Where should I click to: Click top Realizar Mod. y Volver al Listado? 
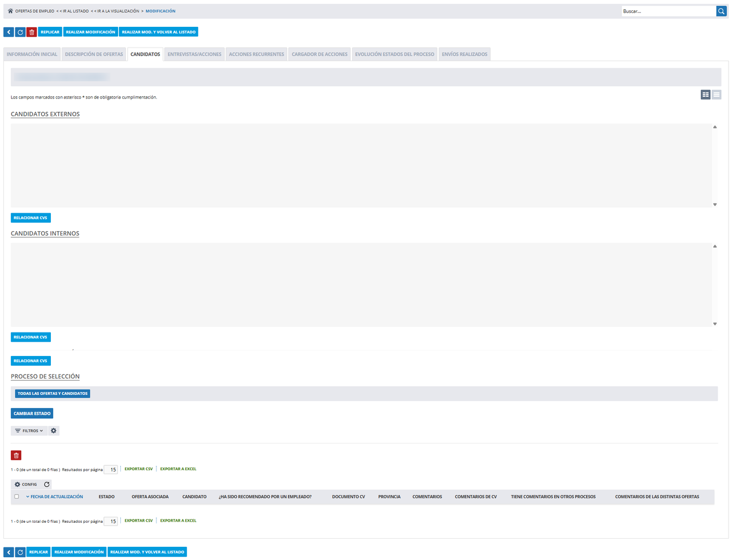pyautogui.click(x=159, y=32)
